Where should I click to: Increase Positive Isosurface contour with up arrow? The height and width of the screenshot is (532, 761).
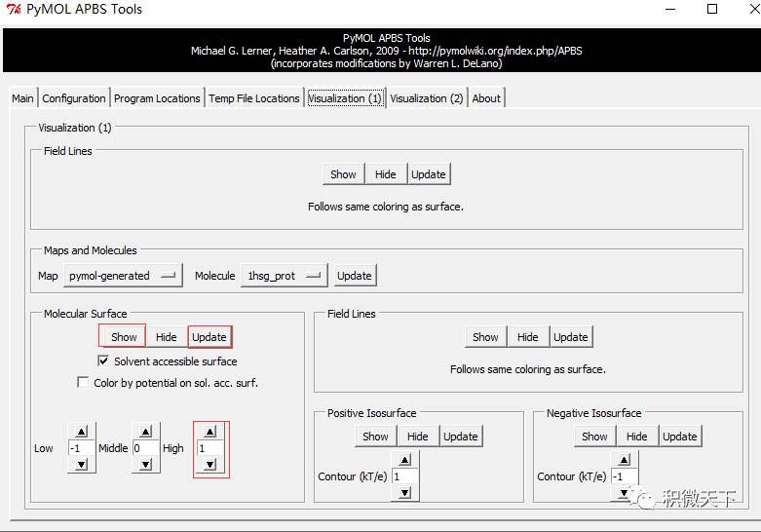(x=404, y=460)
